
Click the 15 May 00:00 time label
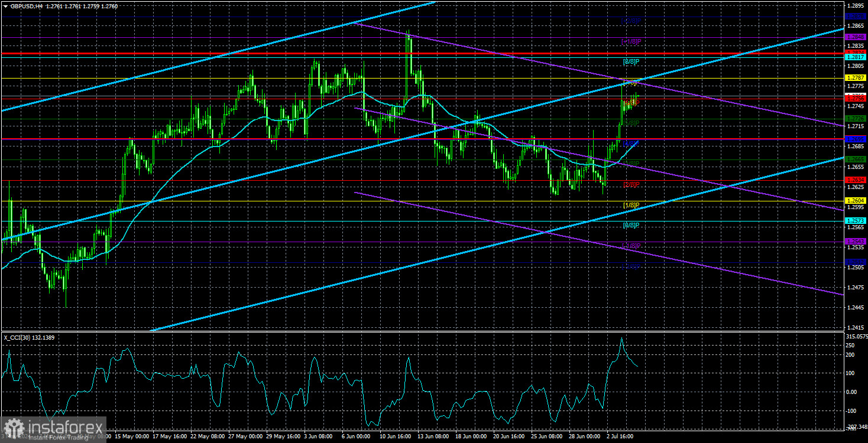(133, 437)
